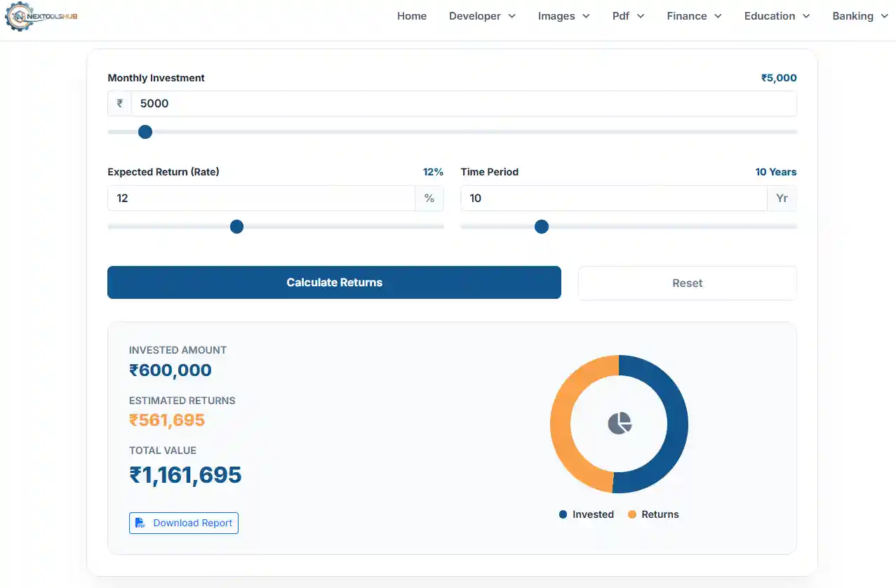Open the Banking navigation menu
Screen dimensions: 896x588
pos(860,16)
